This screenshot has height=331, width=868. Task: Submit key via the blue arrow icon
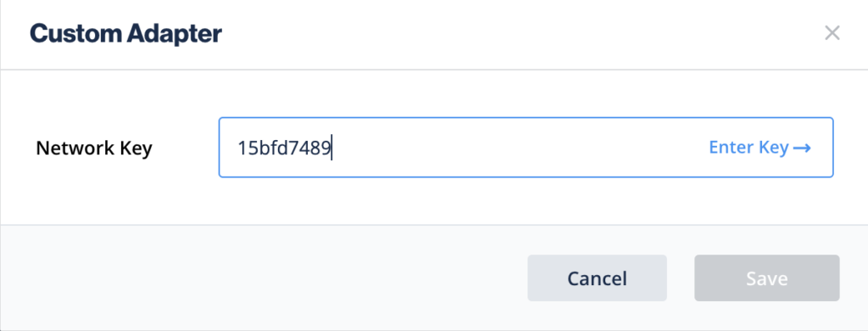(x=802, y=148)
